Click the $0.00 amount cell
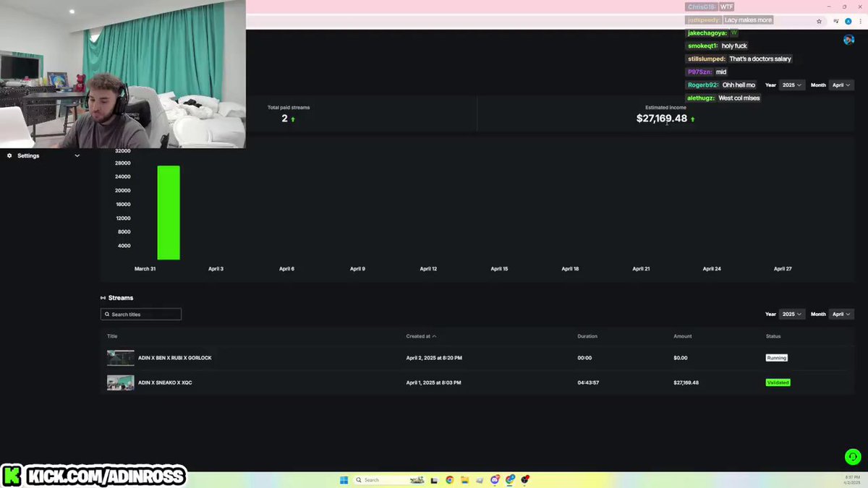The height and width of the screenshot is (488, 868). (x=681, y=358)
